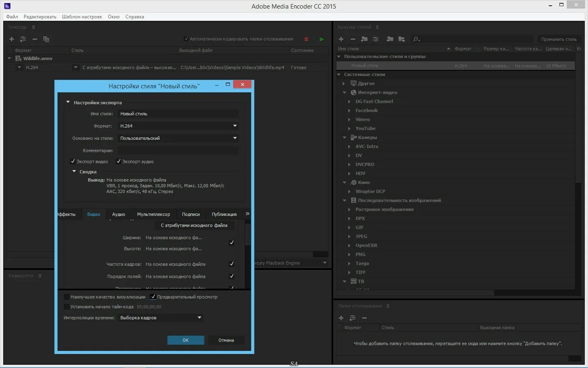Add source with Queue panel plus icon
Viewport: 588px width, 368px height.
coord(11,39)
